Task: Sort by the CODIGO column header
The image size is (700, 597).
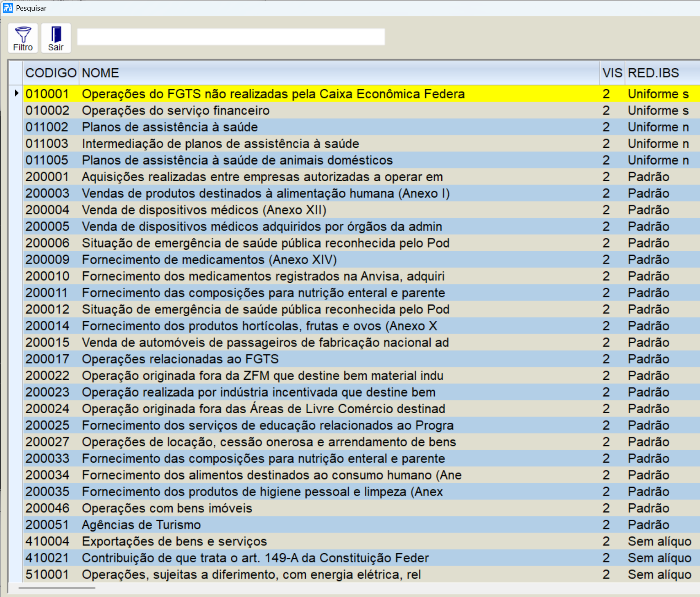Action: pos(51,73)
